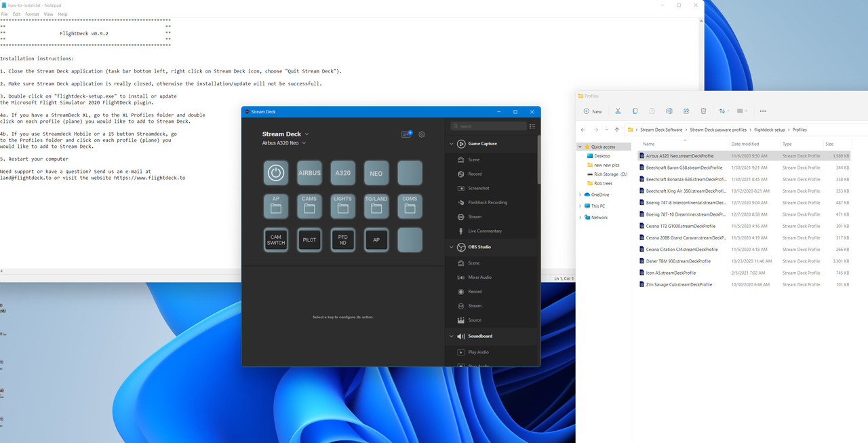Select the NEO key on the deck
Screen dimensions: 868x443
[376, 173]
